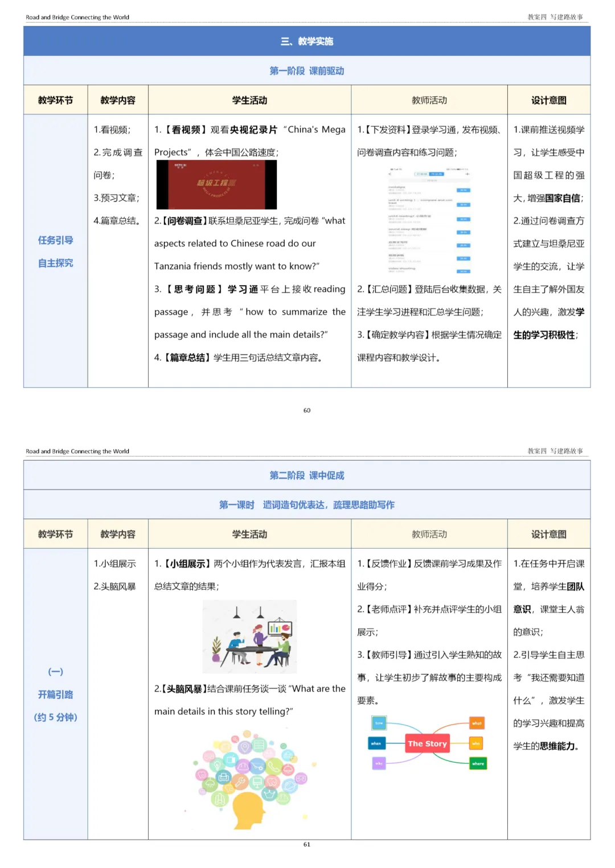The height and width of the screenshot is (868, 615).
Task: Click the group meeting illustration
Action: coord(249,636)
